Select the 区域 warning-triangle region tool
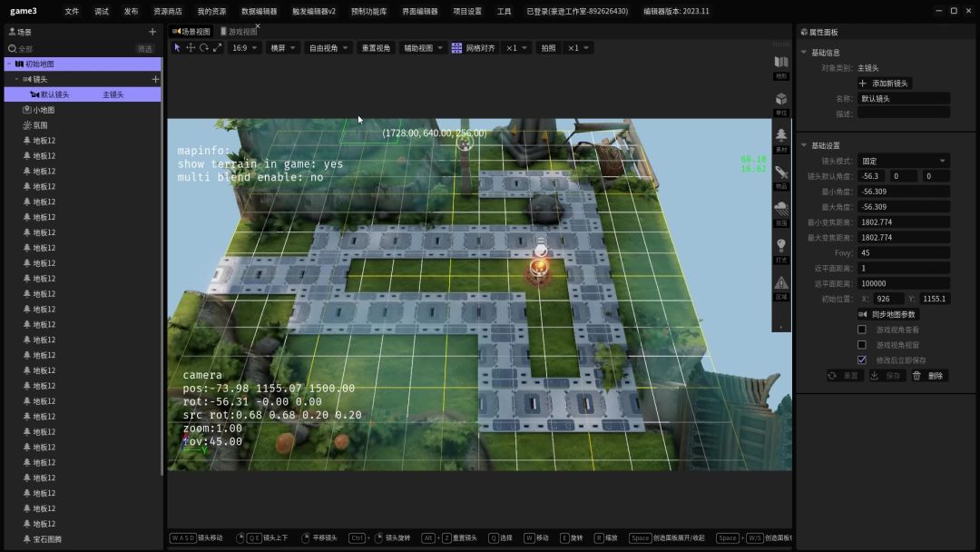The width and height of the screenshot is (980, 552). coord(780,283)
